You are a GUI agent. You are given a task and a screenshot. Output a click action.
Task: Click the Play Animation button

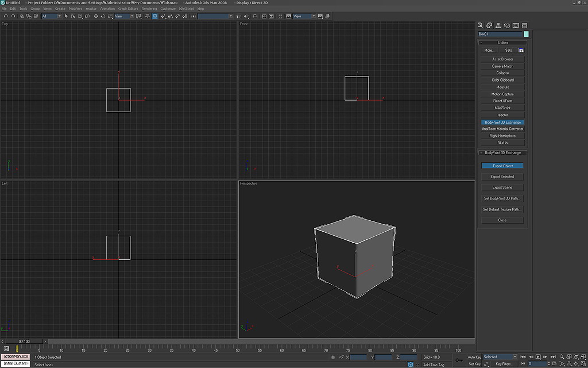(537, 356)
